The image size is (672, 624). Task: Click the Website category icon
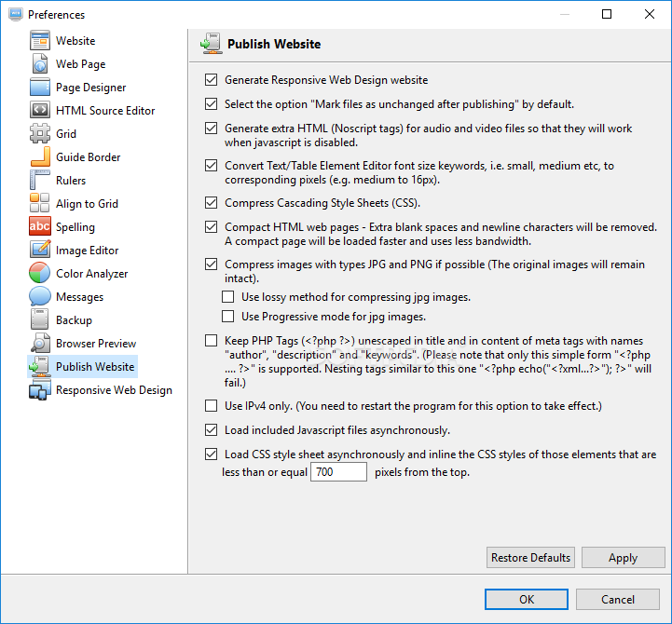40,41
